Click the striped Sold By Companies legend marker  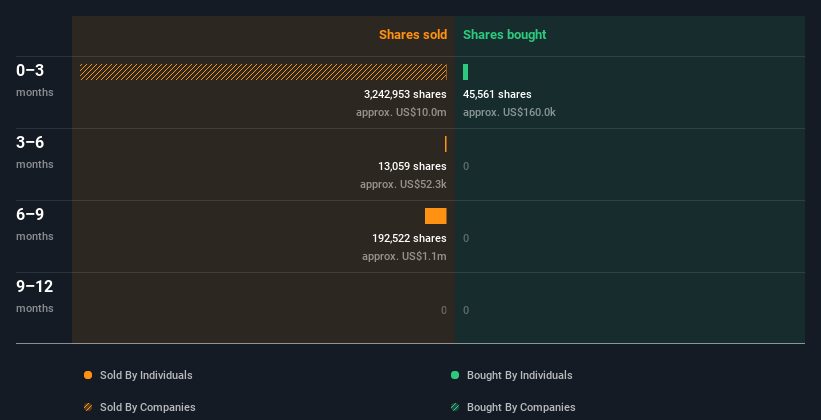[x=88, y=407]
